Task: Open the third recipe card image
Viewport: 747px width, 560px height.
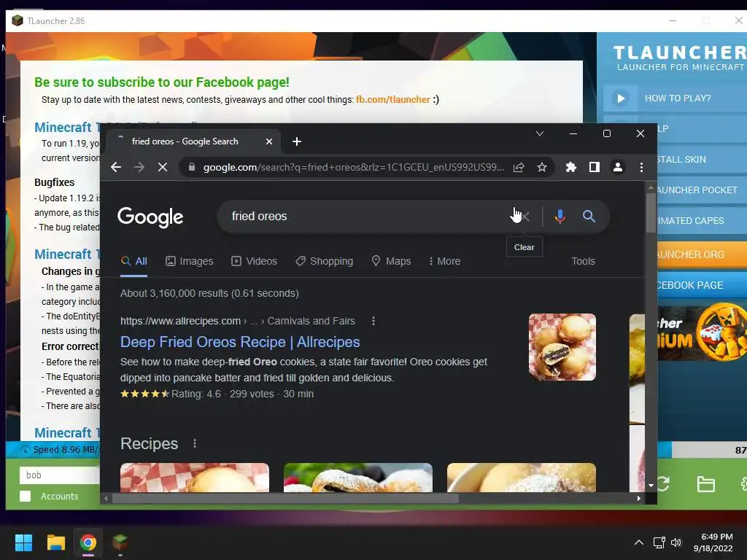Action: (x=521, y=477)
